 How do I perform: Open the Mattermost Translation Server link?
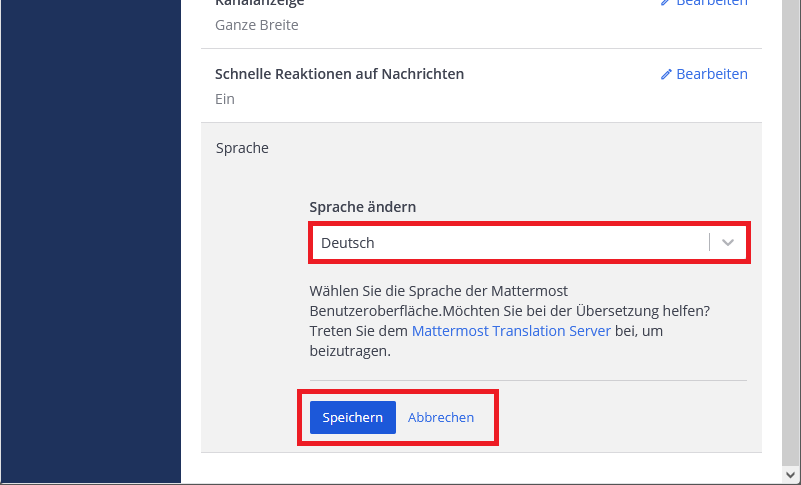coord(511,331)
